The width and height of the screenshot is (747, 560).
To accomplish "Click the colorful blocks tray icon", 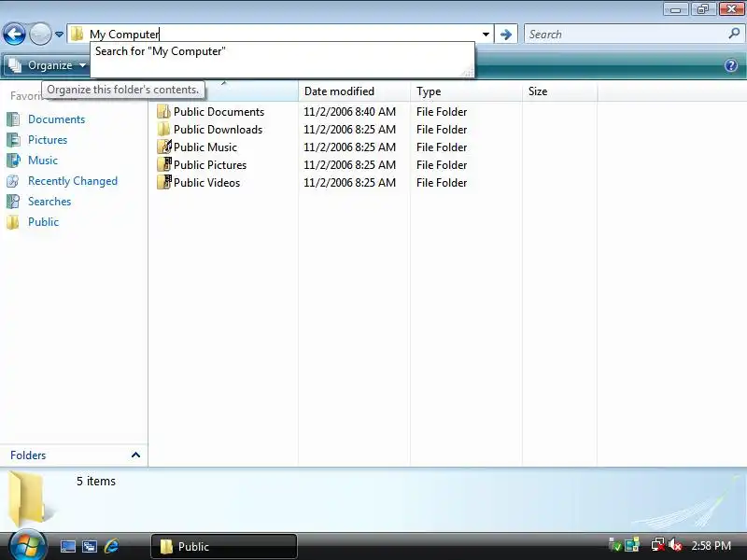I will 632,545.
